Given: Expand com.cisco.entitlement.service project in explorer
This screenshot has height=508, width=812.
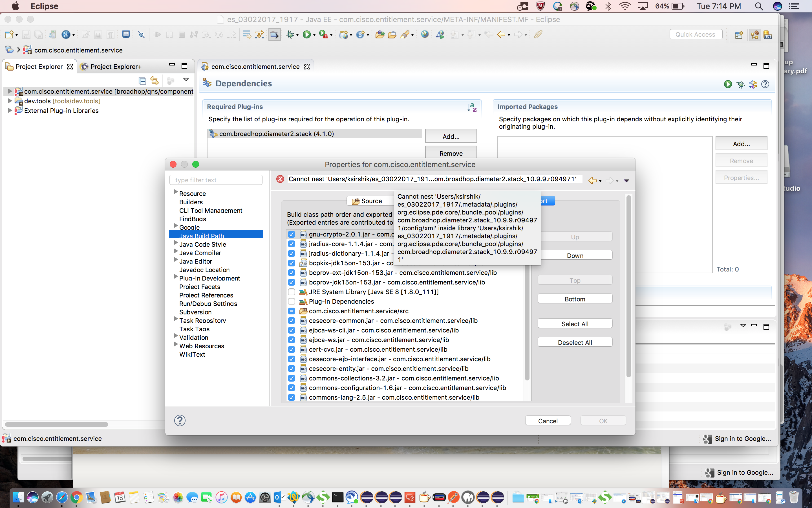Looking at the screenshot, I should (10, 91).
